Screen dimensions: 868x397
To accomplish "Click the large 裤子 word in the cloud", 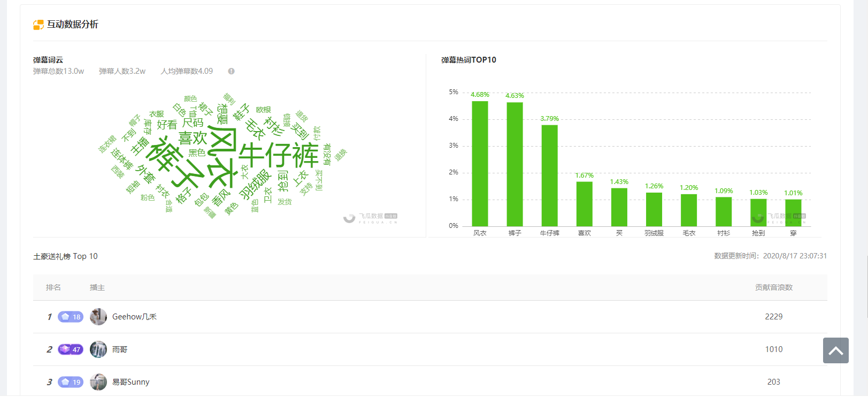I will tap(175, 162).
